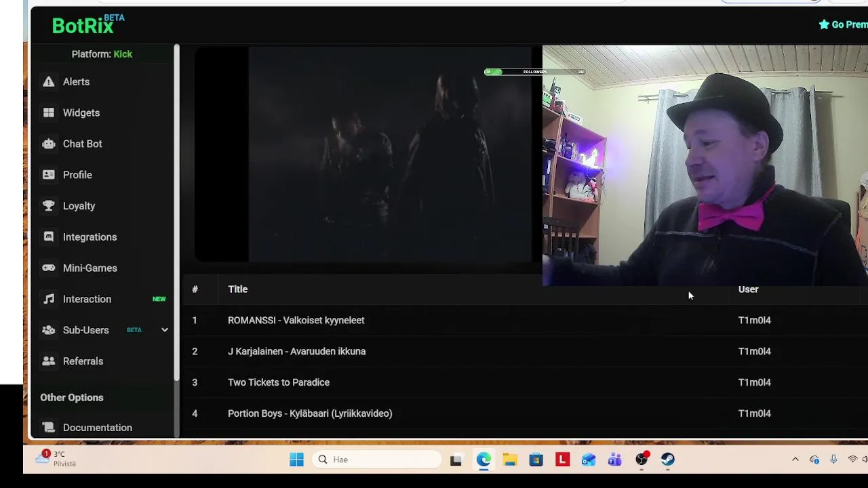
Task: Select song ROMANSSI - Valkoiset kyyneleet
Action: pos(296,320)
